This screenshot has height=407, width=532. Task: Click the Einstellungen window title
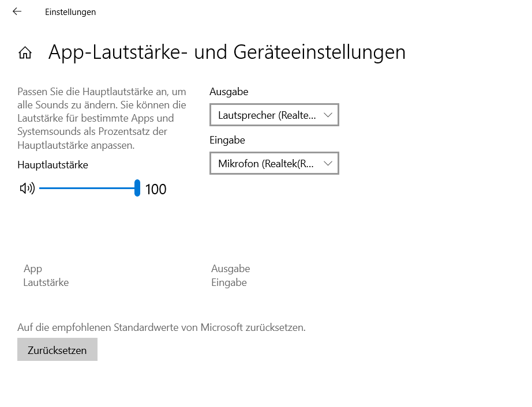(x=70, y=12)
